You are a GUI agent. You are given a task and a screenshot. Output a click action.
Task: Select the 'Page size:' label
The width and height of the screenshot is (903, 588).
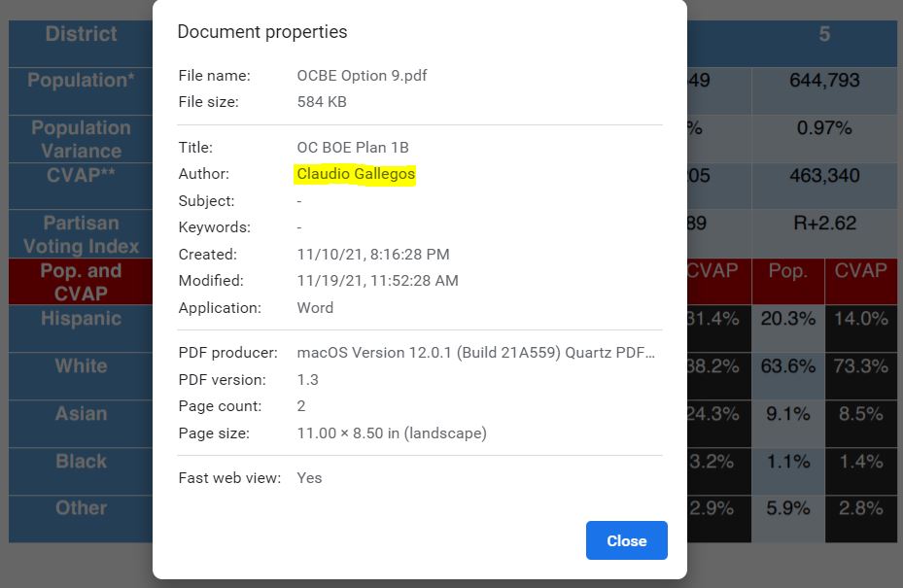click(214, 433)
